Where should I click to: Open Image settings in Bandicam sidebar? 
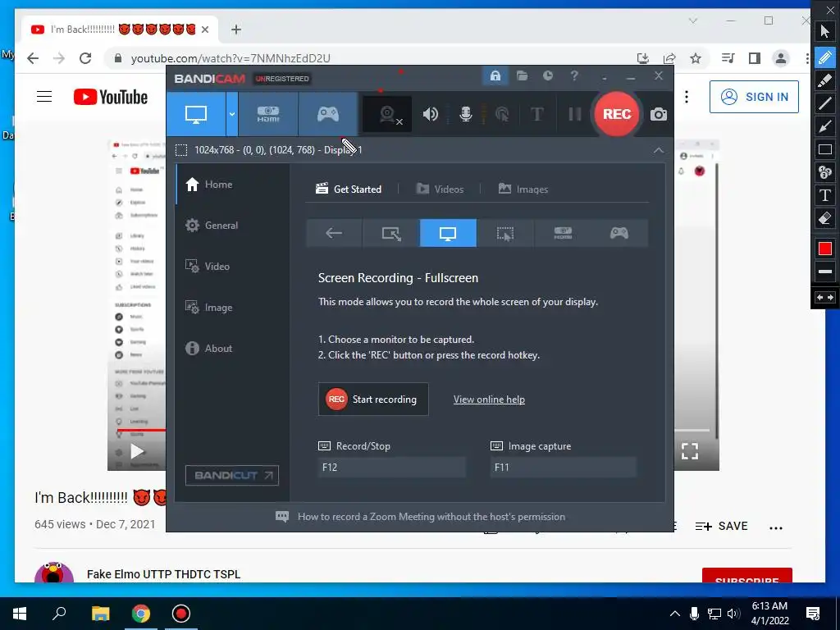pos(232,308)
